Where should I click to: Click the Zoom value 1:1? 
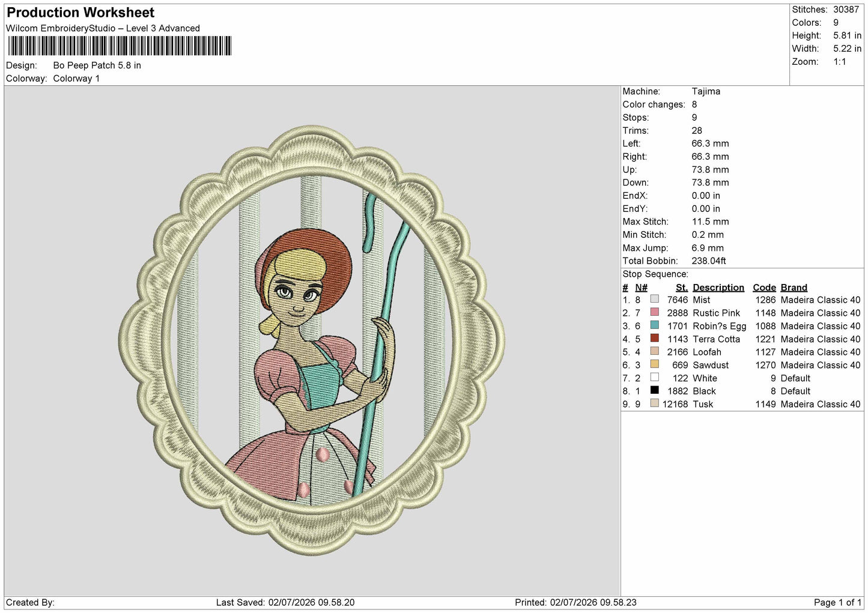(839, 62)
